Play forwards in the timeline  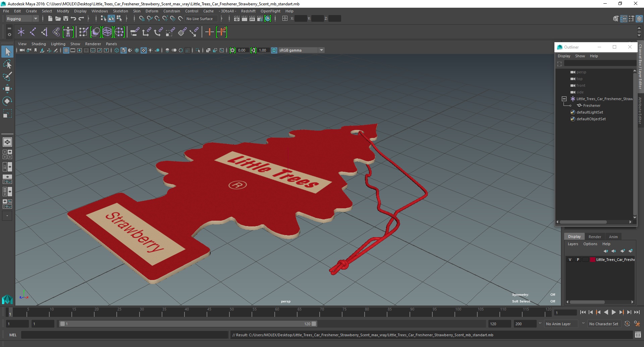[613, 312]
